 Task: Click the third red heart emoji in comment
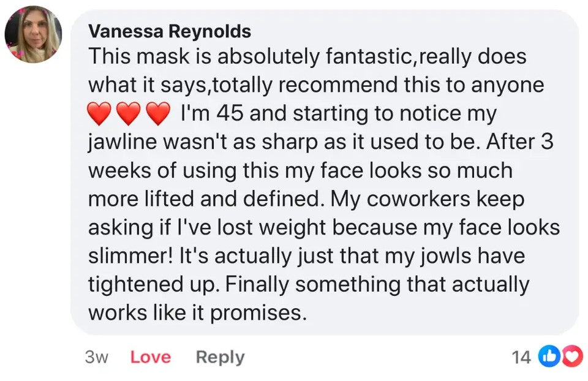[x=157, y=114]
